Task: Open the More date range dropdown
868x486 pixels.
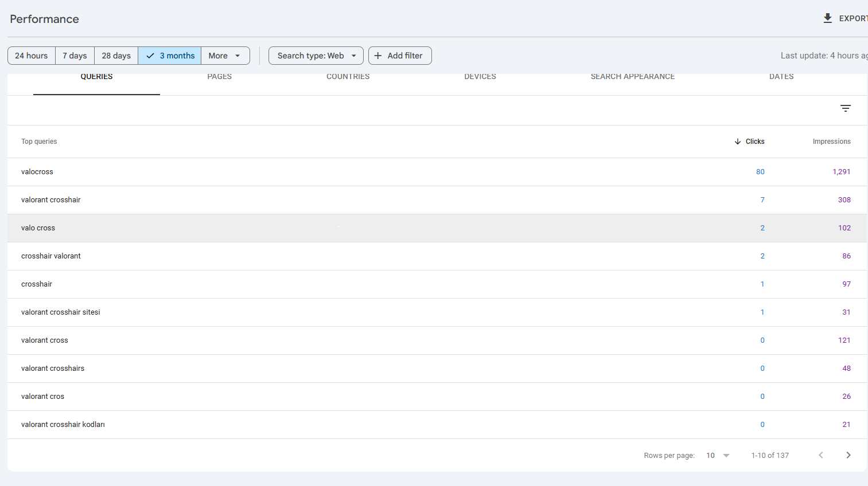Action: 225,56
